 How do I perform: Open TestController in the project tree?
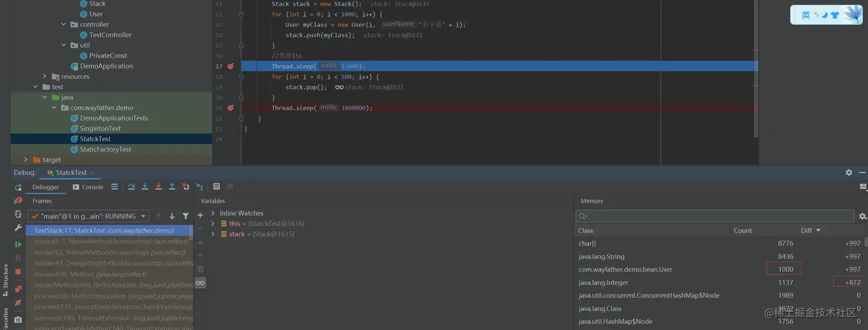(x=110, y=34)
